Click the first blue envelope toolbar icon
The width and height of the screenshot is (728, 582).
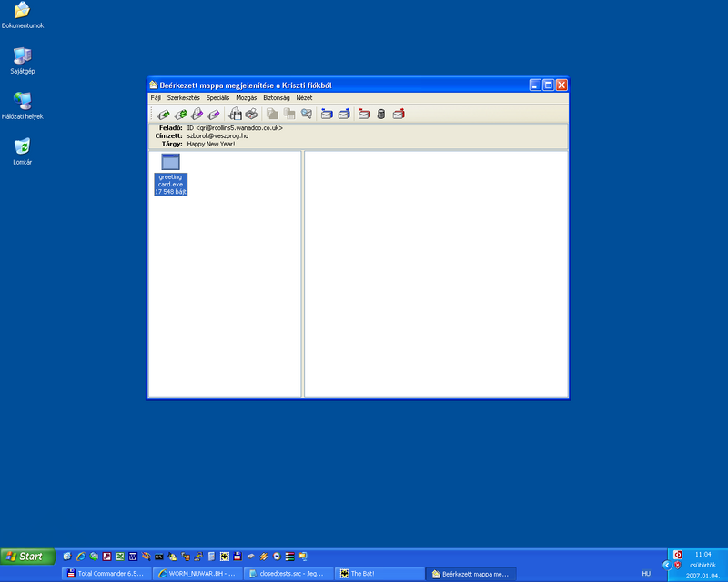pos(327,114)
